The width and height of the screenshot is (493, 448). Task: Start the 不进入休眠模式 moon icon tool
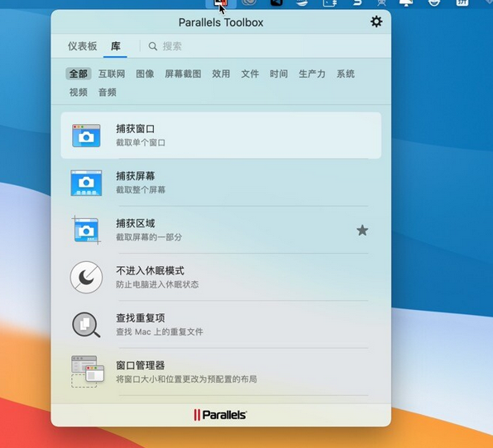[x=86, y=278]
